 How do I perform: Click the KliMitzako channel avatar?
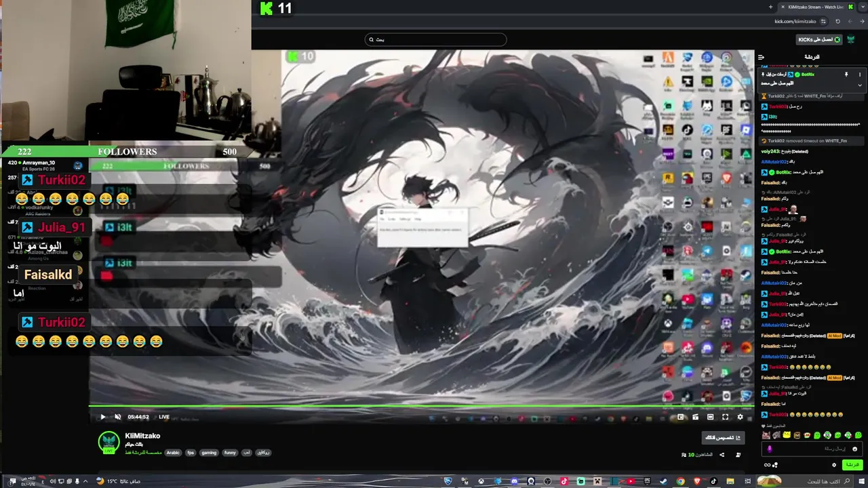108,441
